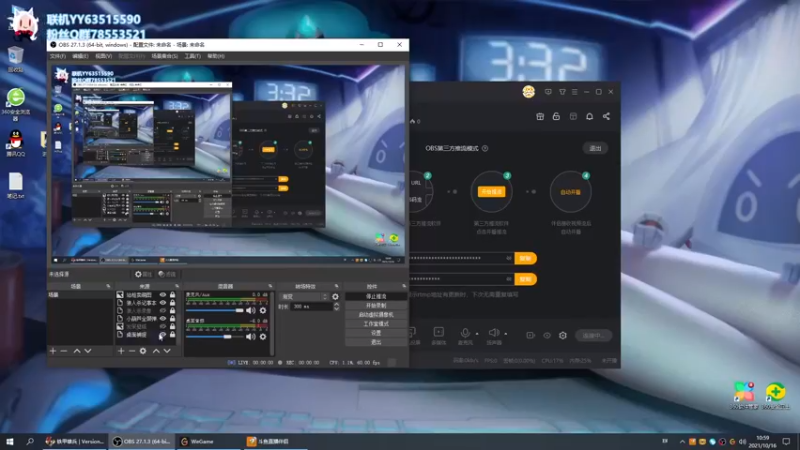Mute the 桌面音频 speaker icon
This screenshot has height=450, width=800.
251,337
